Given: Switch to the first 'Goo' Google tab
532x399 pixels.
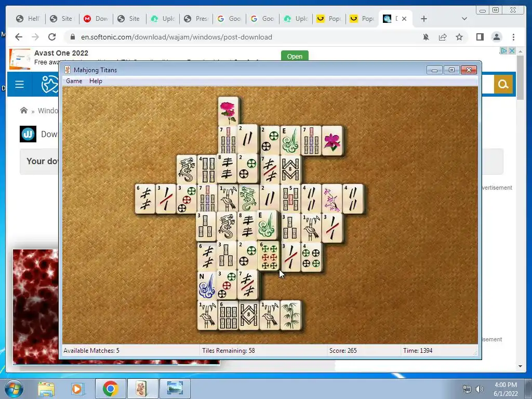Looking at the screenshot, I should point(229,19).
